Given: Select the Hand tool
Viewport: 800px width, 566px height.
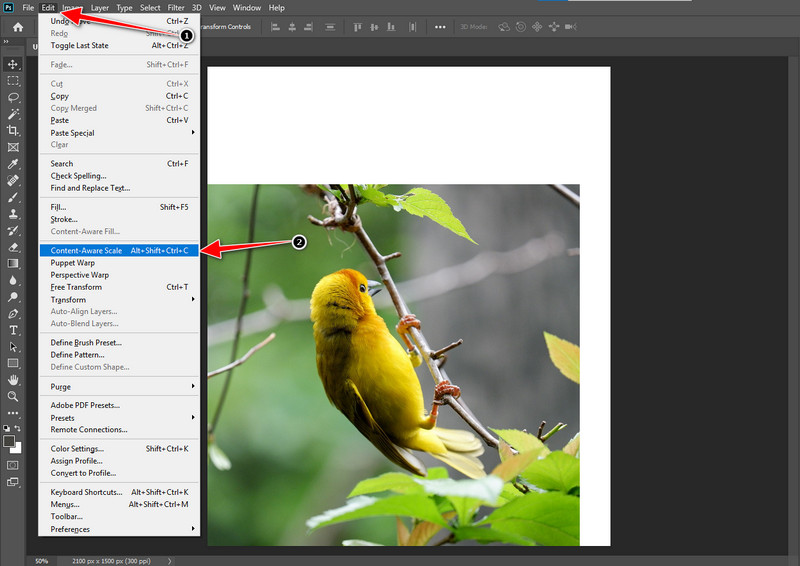Looking at the screenshot, I should 13,380.
